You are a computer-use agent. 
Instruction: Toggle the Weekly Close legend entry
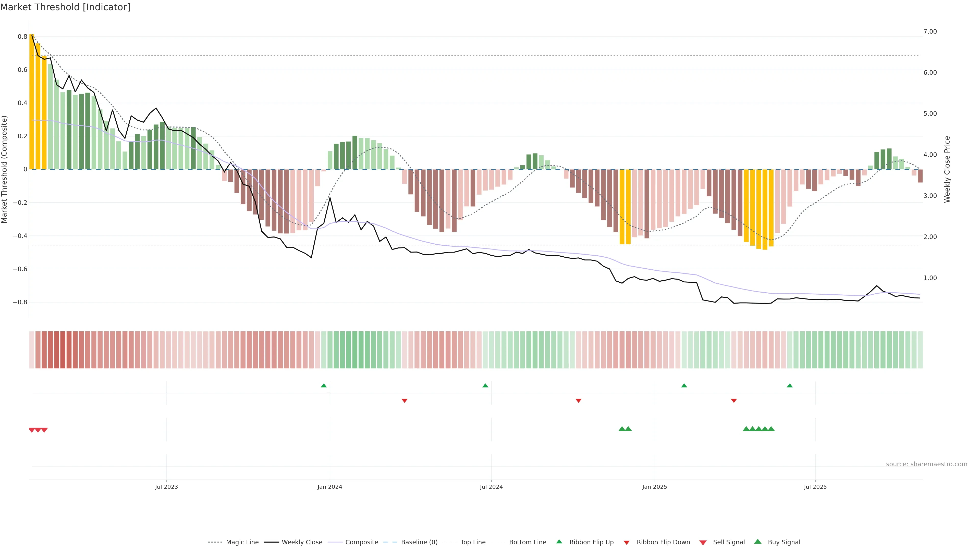pos(302,542)
